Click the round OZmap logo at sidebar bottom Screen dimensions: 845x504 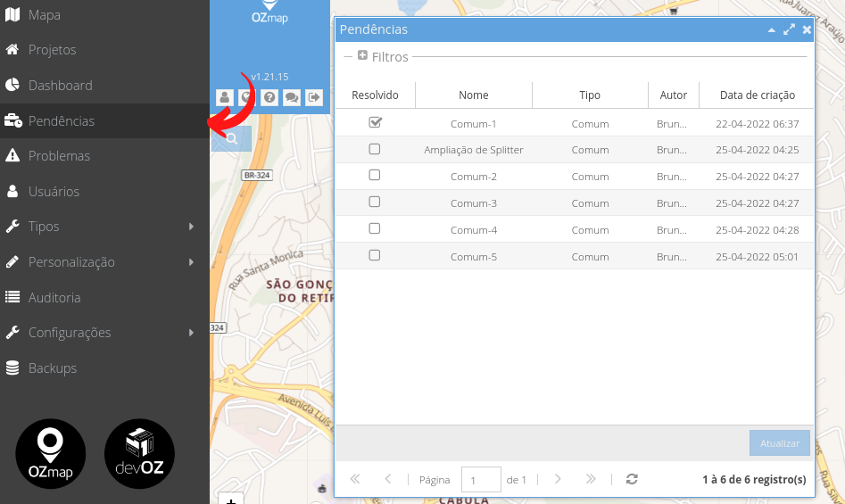(51, 454)
